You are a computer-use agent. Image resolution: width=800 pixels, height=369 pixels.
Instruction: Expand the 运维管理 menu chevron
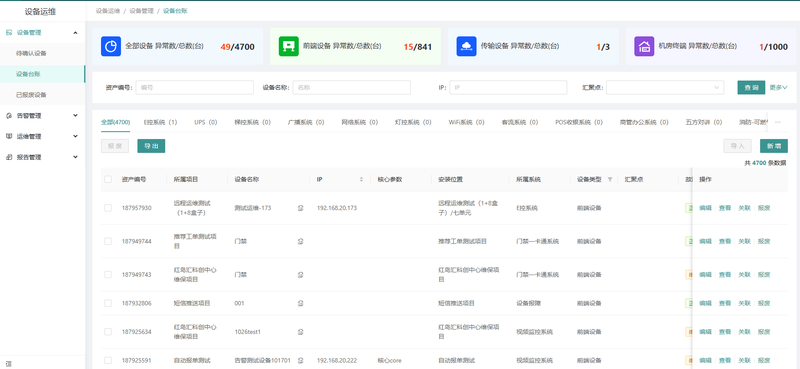76,136
